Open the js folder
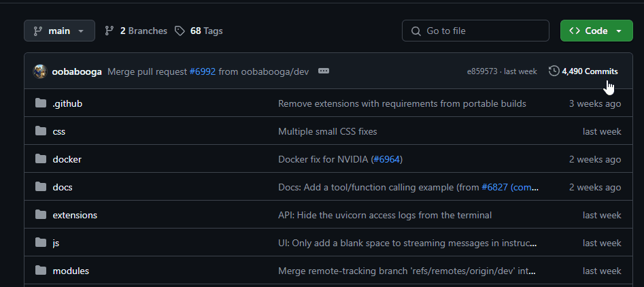This screenshot has width=644, height=287. 56,243
